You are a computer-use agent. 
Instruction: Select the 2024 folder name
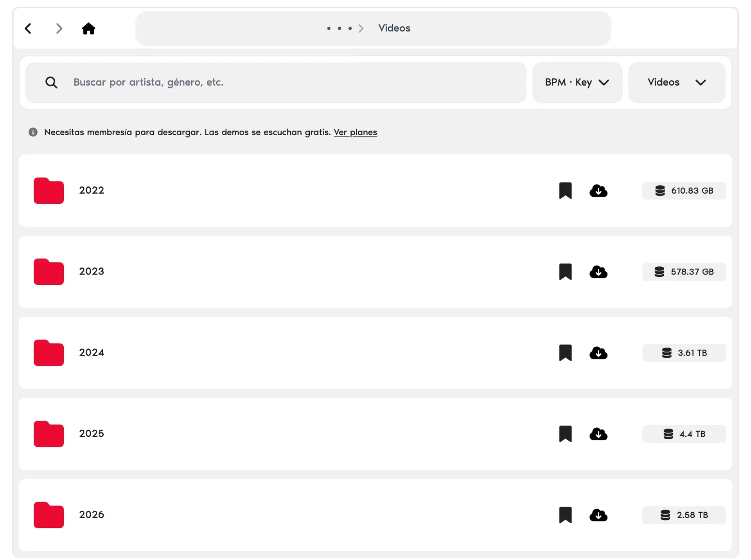pyautogui.click(x=92, y=352)
